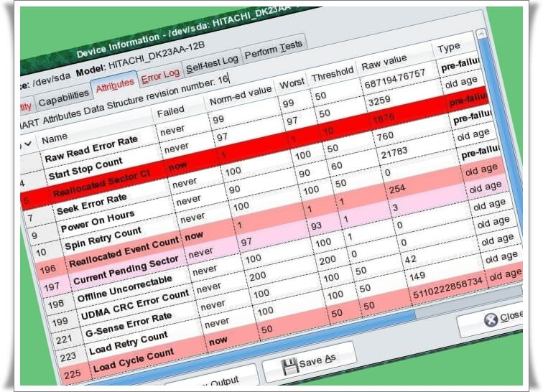Click the vertical scrollbar up arrow
Viewport: 543px width, 392px height.
(x=481, y=34)
